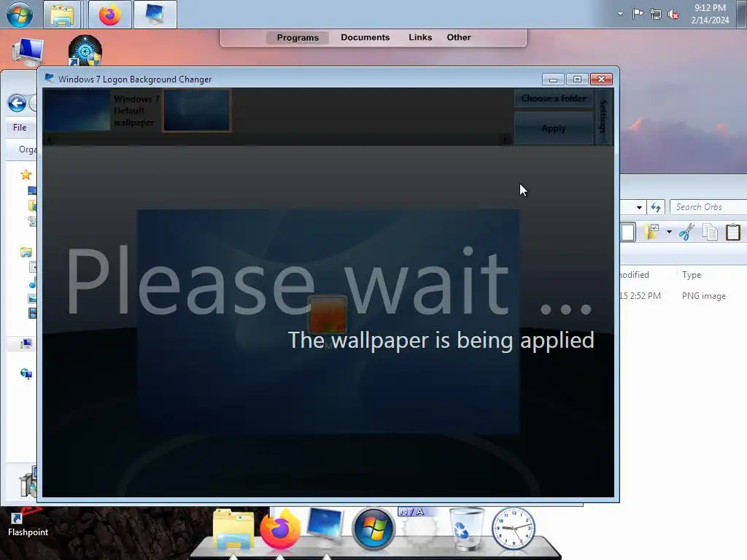The image size is (747, 560).
Task: Click the thumbnail strip right arrow
Action: pyautogui.click(x=506, y=140)
